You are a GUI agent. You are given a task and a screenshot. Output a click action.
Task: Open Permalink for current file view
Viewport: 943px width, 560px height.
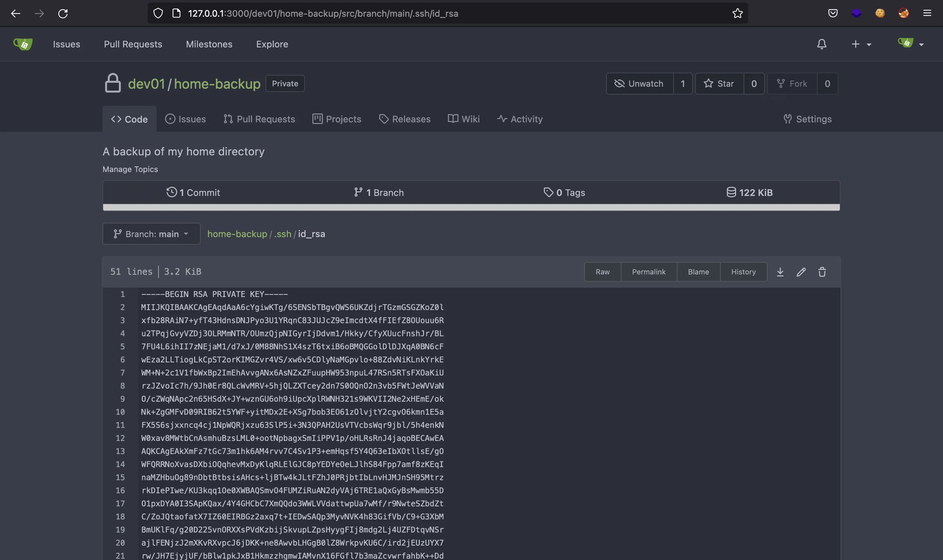pyautogui.click(x=649, y=272)
